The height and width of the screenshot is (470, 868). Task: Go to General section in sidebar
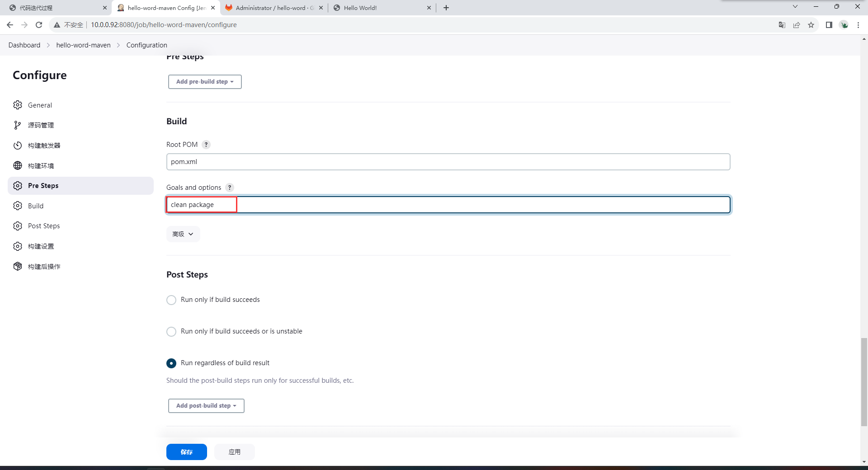click(x=80, y=105)
